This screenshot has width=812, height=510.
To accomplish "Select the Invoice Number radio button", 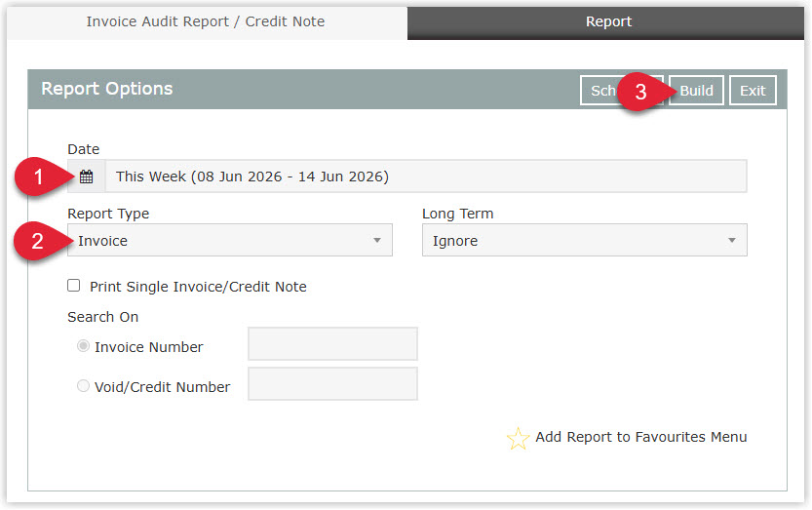I will pos(83,346).
